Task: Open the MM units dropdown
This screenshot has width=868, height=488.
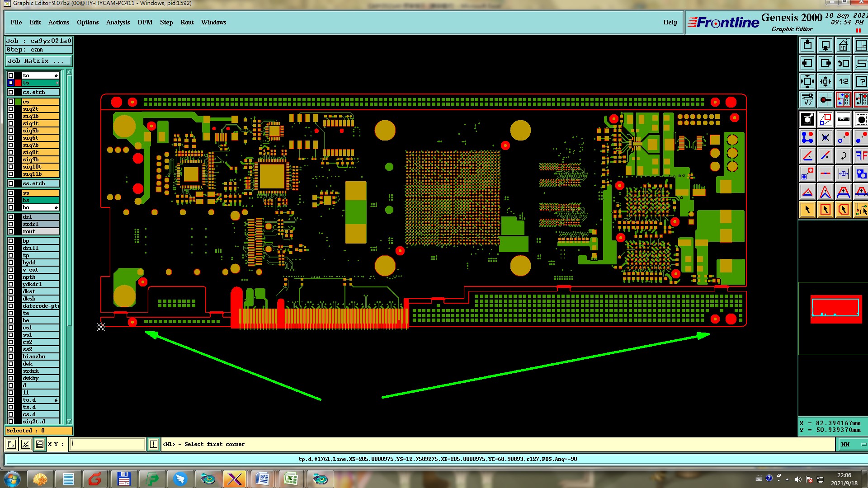Action: (853, 445)
